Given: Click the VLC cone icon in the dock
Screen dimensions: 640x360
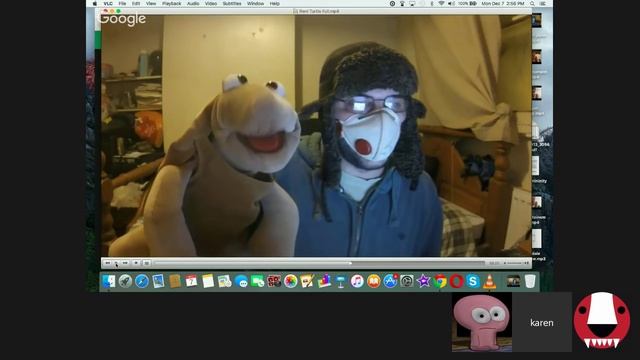Looking at the screenshot, I should [489, 281].
